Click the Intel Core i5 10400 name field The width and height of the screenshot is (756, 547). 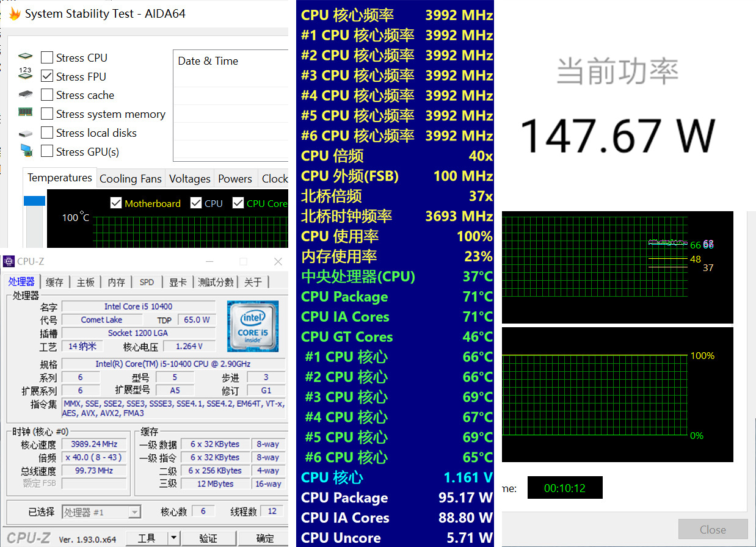pos(138,306)
